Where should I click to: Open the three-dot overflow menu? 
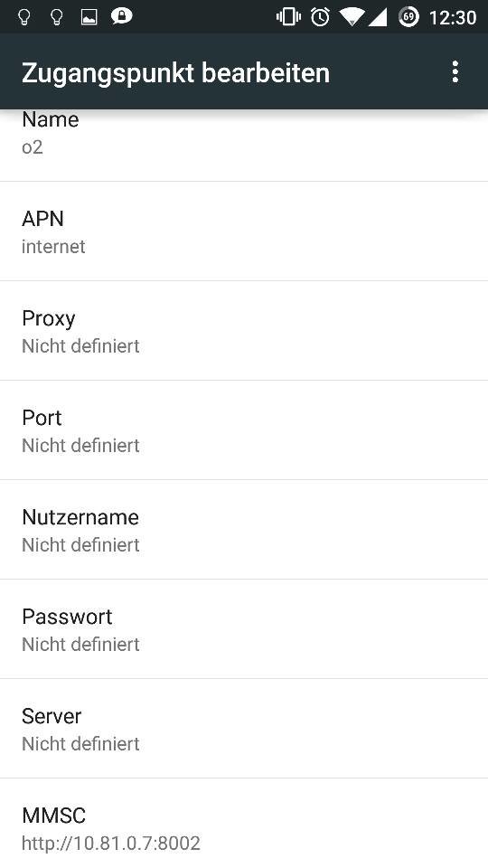455,72
